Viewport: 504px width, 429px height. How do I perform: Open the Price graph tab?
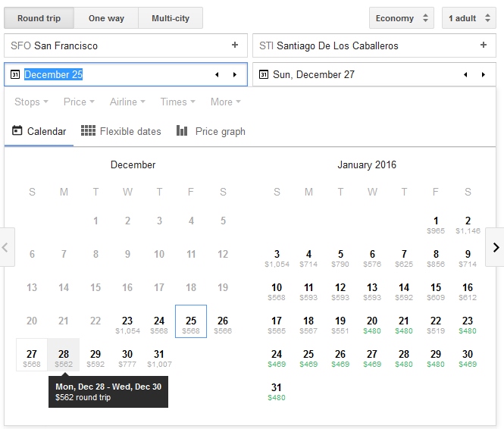pos(211,131)
